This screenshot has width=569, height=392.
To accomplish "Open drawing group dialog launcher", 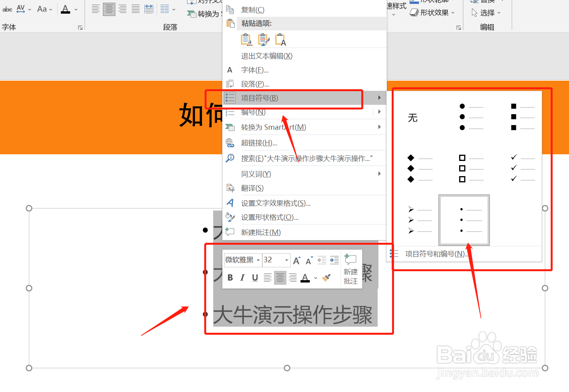I will click(459, 28).
